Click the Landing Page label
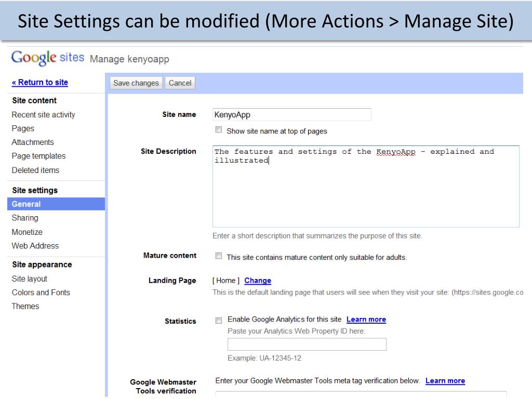This screenshot has height=399, width=532. 172,281
